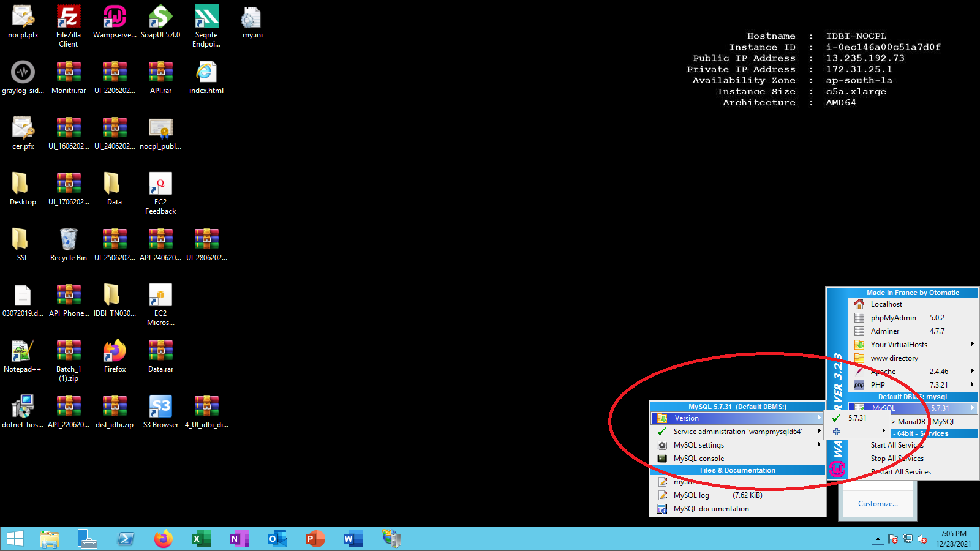
Task: Open PowerPoint from the taskbar
Action: point(315,539)
